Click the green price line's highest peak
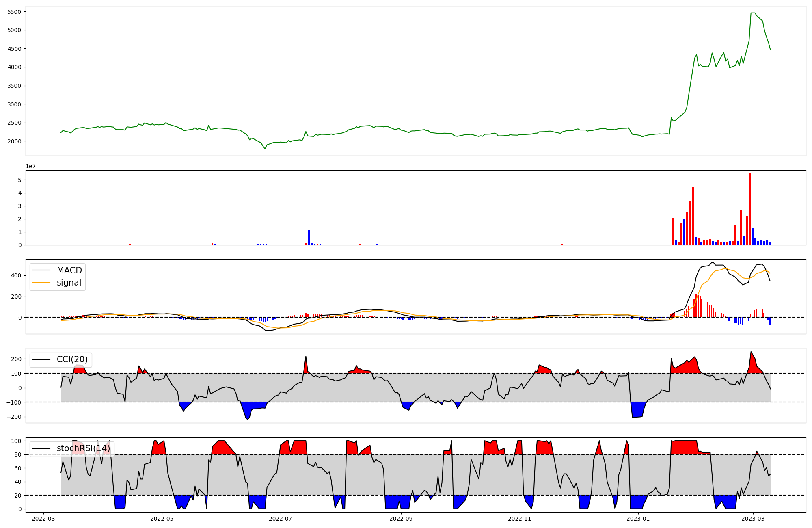 point(752,13)
